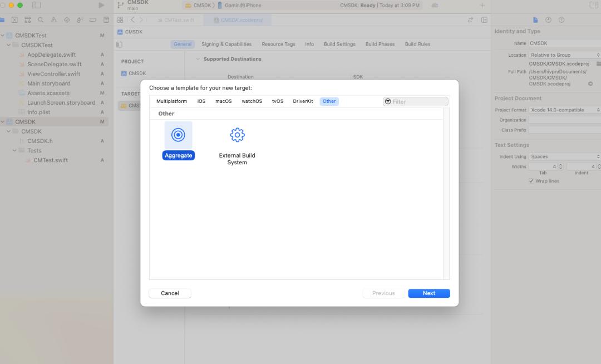This screenshot has height=364, width=601.
Task: Run the project with the play button
Action: pos(102,6)
